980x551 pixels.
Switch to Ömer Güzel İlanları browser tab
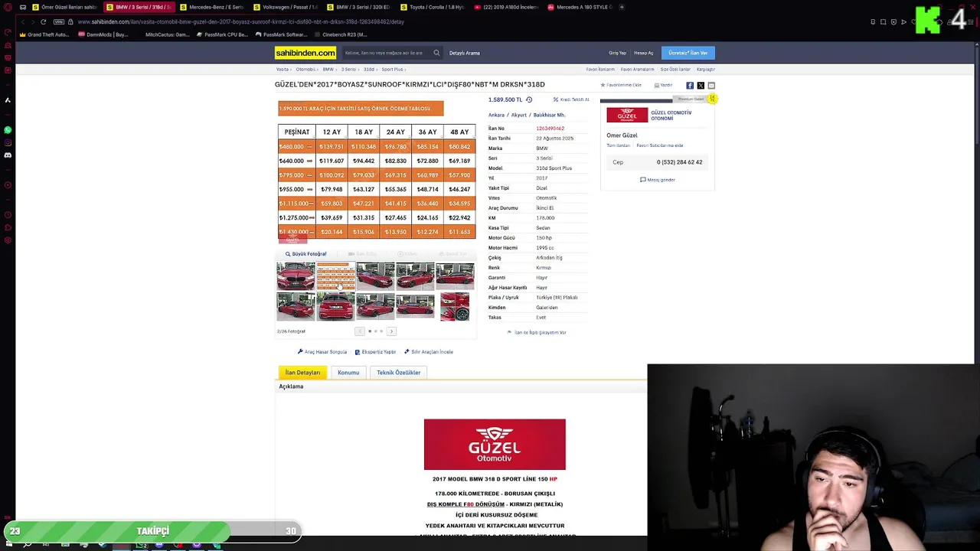(x=64, y=7)
